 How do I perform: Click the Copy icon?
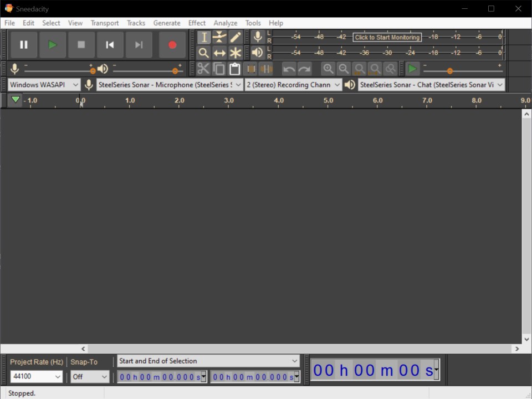(219, 69)
